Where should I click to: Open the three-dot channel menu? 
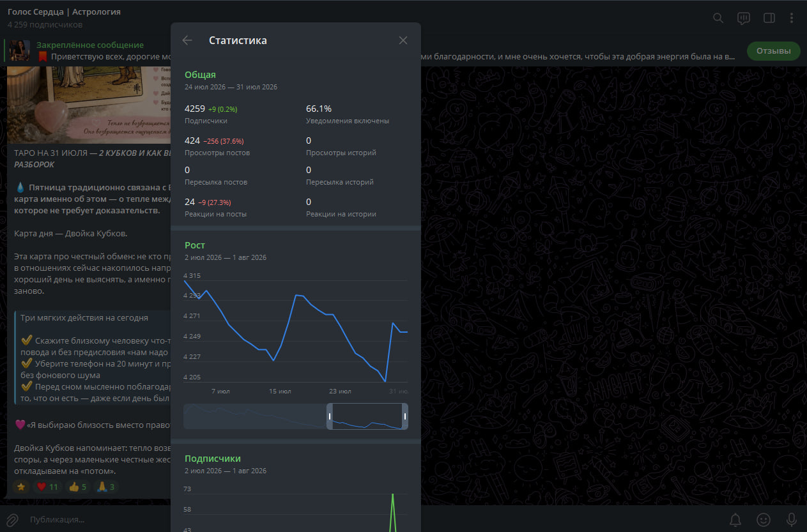point(792,18)
